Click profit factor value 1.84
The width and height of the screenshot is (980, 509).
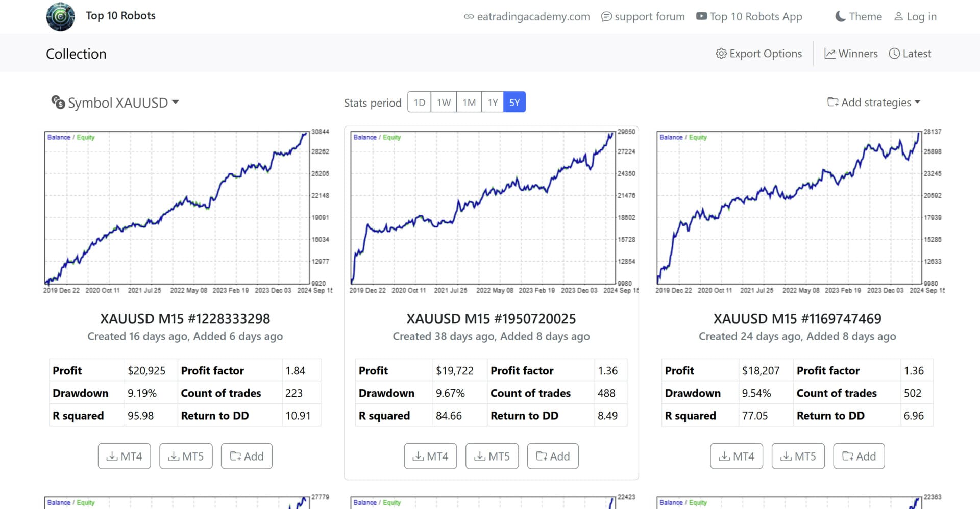click(x=295, y=371)
